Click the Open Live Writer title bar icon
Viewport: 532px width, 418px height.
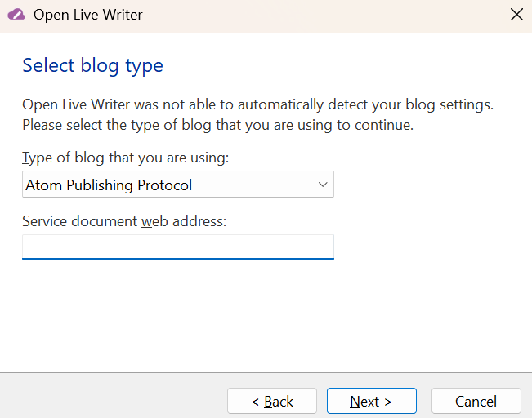point(16,15)
